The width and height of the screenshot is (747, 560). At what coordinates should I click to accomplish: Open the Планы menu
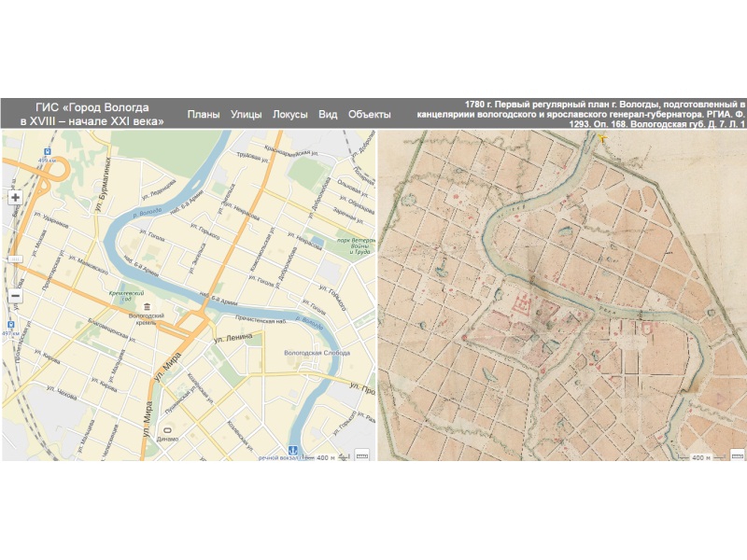pyautogui.click(x=204, y=114)
